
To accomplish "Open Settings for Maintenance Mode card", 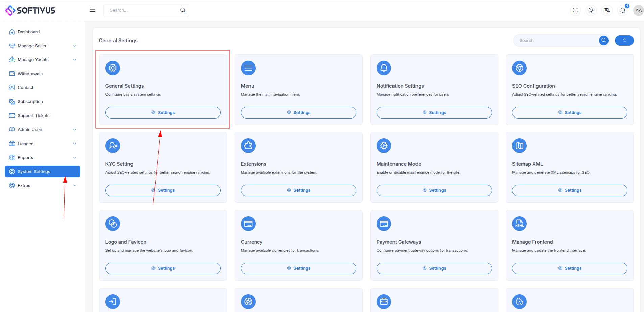I will (x=434, y=190).
